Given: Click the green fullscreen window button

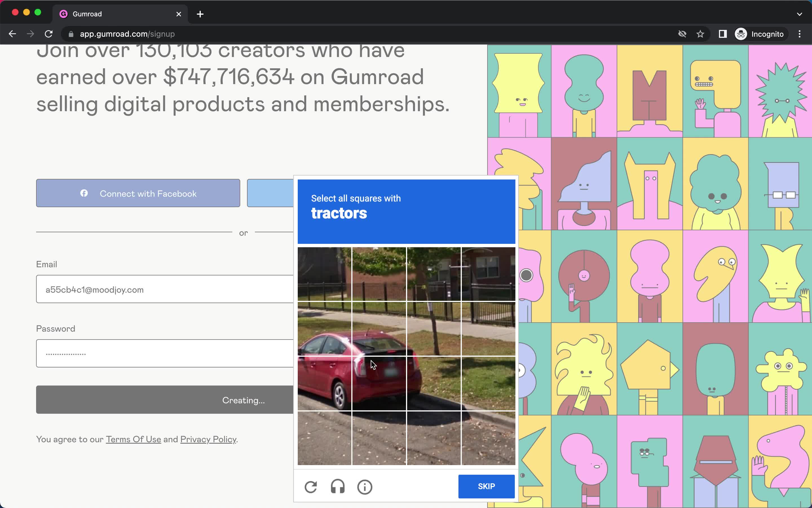Looking at the screenshot, I should (38, 12).
